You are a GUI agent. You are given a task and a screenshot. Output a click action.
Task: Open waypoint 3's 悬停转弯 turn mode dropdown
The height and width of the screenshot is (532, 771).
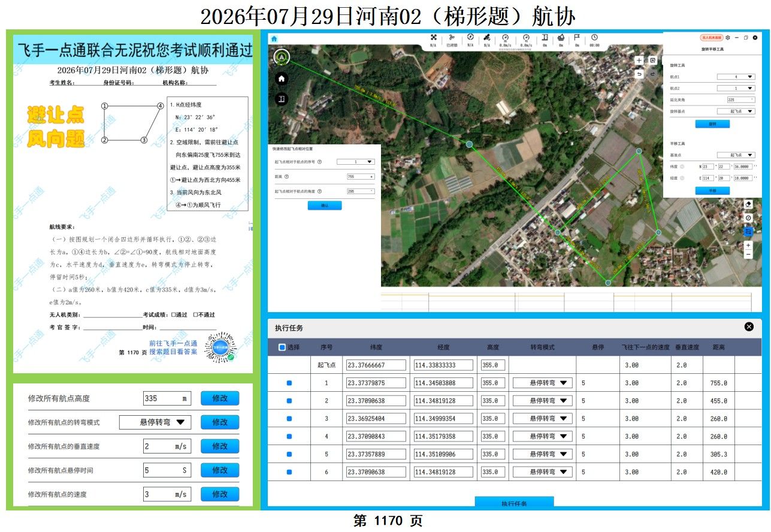[542, 419]
